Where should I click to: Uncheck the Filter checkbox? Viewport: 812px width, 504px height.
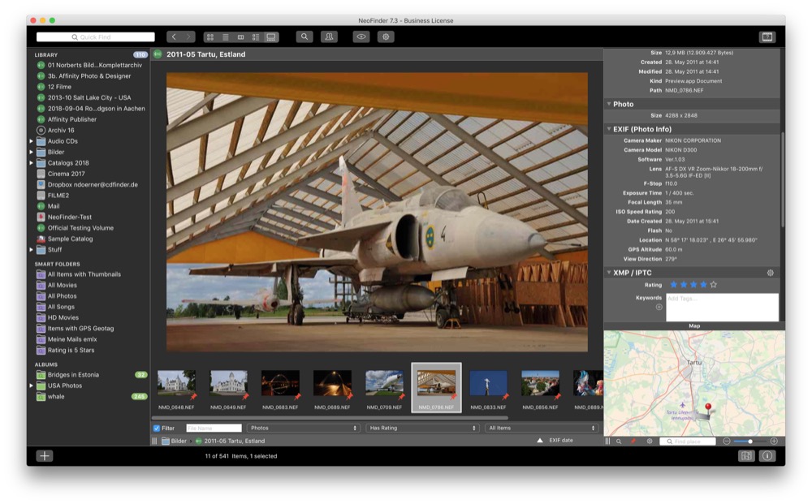pos(157,428)
